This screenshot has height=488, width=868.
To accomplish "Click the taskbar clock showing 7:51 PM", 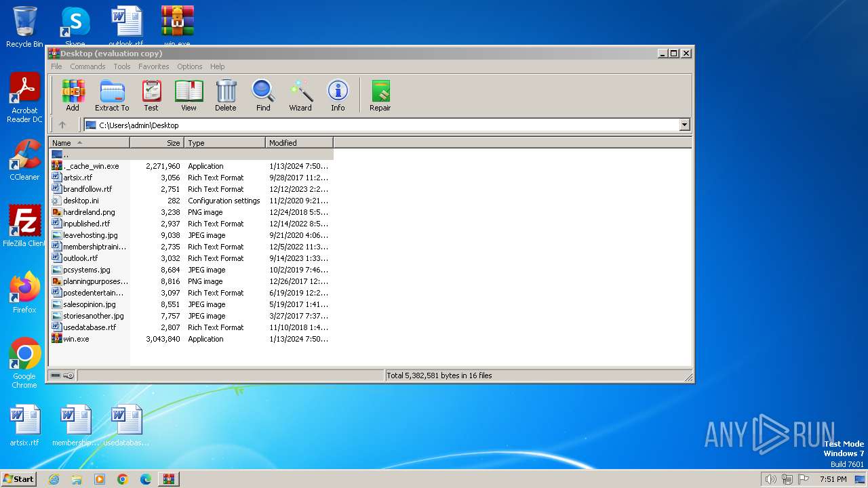I will pyautogui.click(x=833, y=479).
